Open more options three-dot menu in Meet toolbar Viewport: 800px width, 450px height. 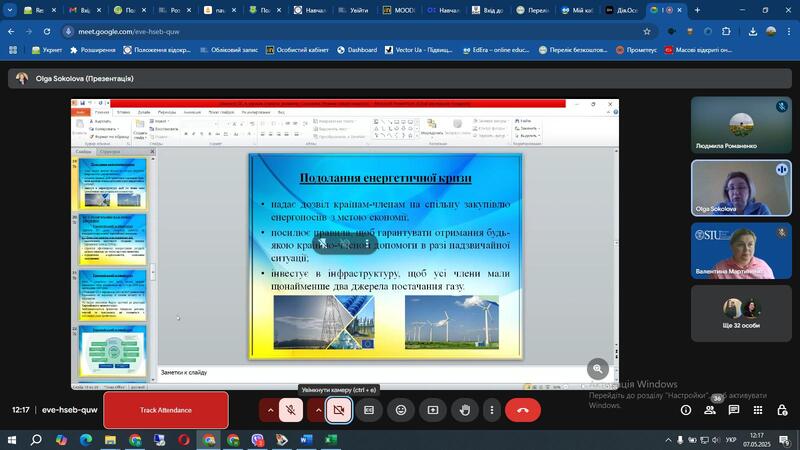click(492, 410)
